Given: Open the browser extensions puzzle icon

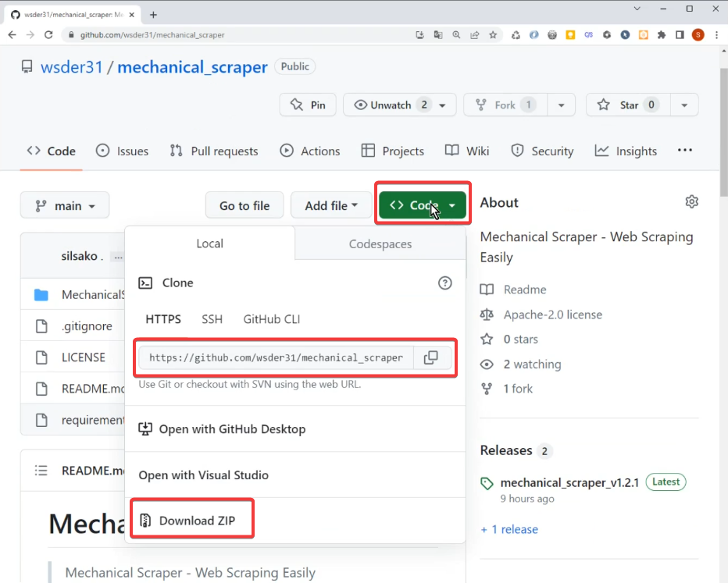Looking at the screenshot, I should [x=662, y=35].
